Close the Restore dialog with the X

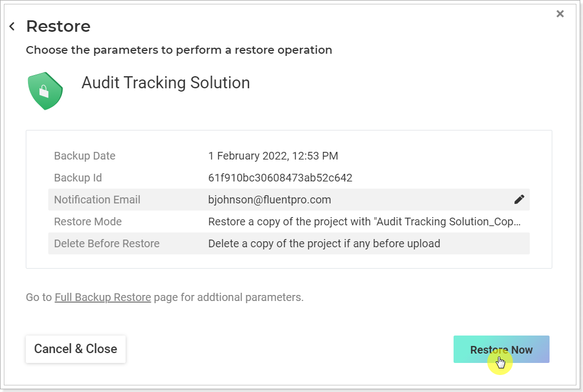(x=560, y=14)
